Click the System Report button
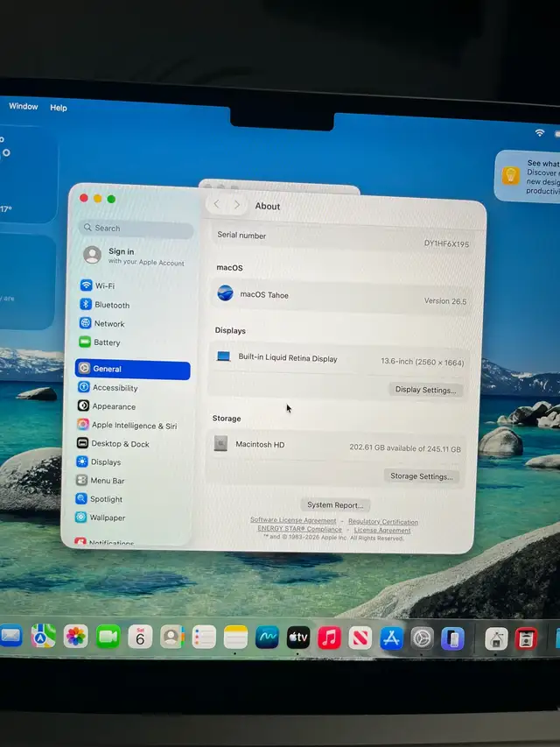This screenshot has height=747, width=560. (x=335, y=505)
